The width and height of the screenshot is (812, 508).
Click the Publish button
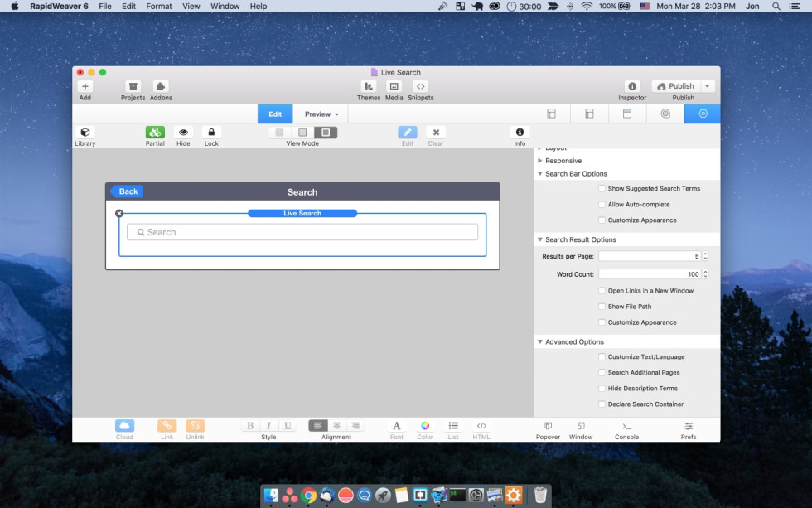(676, 86)
